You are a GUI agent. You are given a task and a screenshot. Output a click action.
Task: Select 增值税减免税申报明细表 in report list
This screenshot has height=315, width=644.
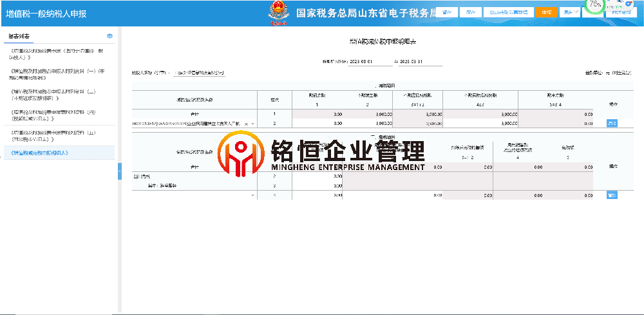tap(59, 153)
